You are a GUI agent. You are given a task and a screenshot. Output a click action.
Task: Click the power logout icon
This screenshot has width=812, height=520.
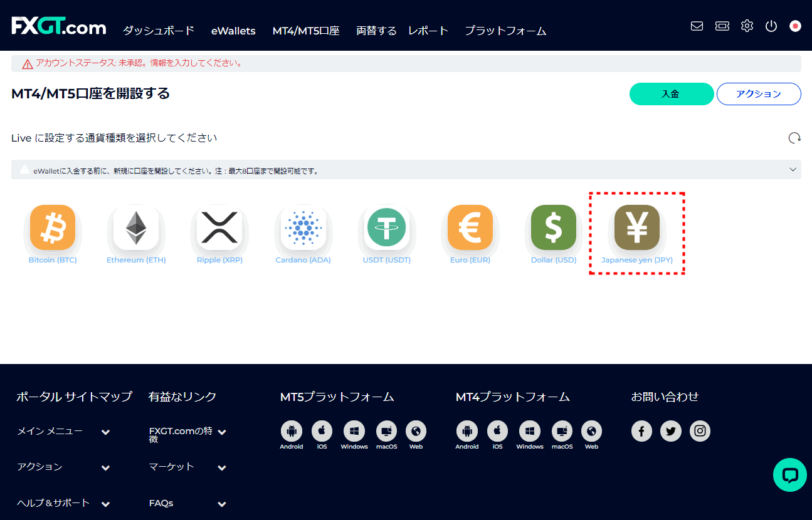pyautogui.click(x=771, y=26)
